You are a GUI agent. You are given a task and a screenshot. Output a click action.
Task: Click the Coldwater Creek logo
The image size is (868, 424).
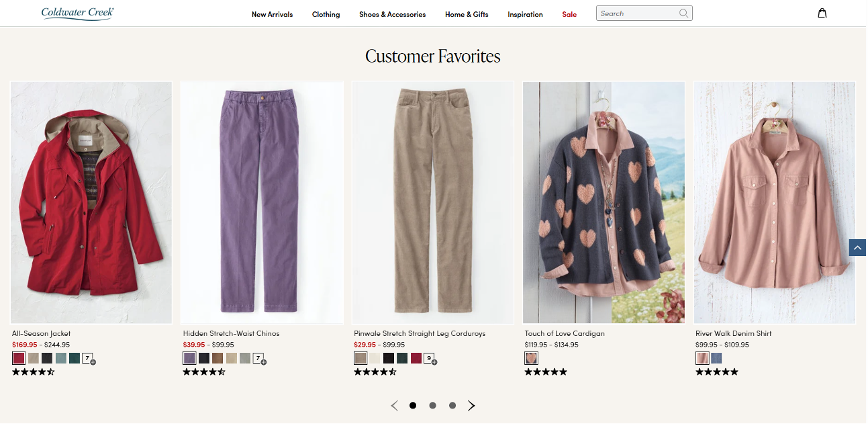pos(78,13)
